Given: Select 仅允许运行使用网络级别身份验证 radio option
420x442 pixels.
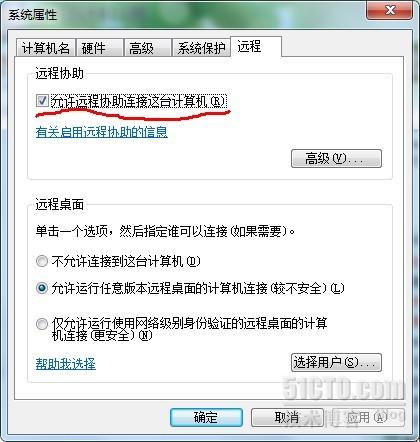Looking at the screenshot, I should pos(42,324).
